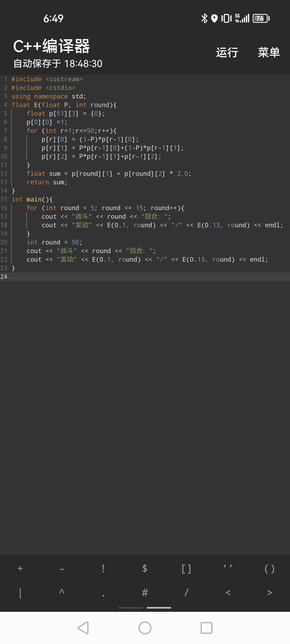Place cursor on empty line 24
The width and height of the screenshot is (290, 644).
(x=145, y=277)
